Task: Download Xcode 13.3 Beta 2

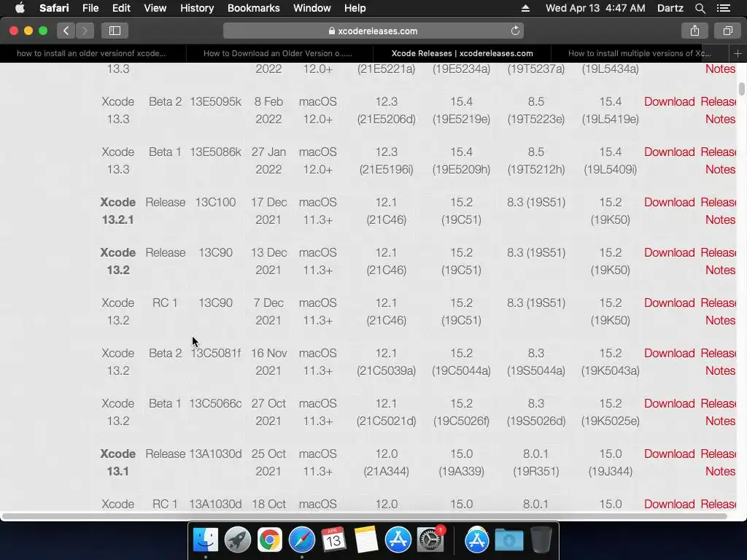Action: (670, 101)
